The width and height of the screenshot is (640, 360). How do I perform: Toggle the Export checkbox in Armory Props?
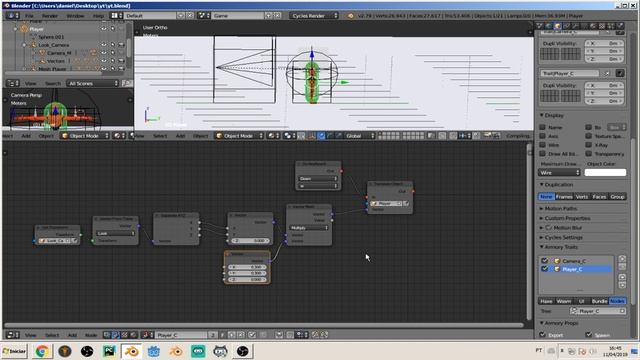click(x=543, y=335)
